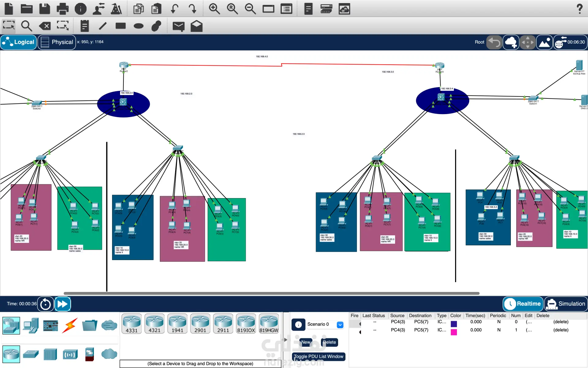Click the Print icon in toolbar
Screen dimensions: 588x368
pyautogui.click(x=62, y=9)
